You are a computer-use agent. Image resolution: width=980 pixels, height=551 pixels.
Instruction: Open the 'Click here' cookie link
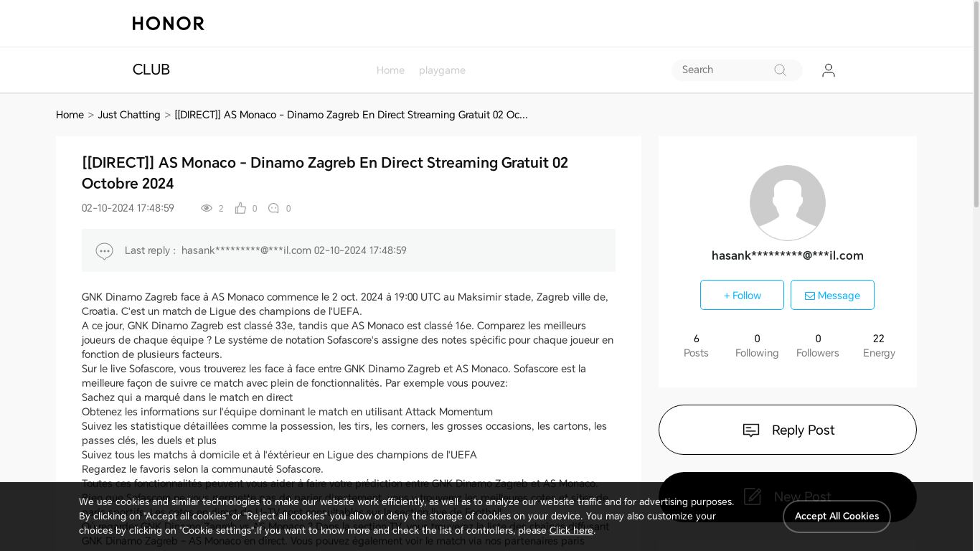(571, 530)
